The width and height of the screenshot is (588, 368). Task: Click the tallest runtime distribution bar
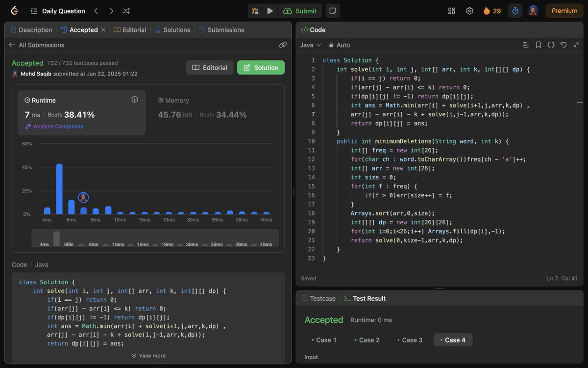point(59,189)
